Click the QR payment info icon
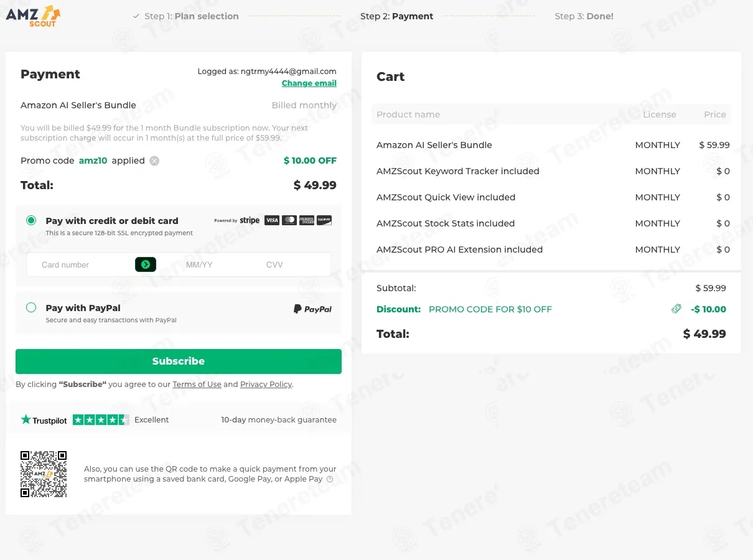The width and height of the screenshot is (753, 560). pyautogui.click(x=330, y=479)
